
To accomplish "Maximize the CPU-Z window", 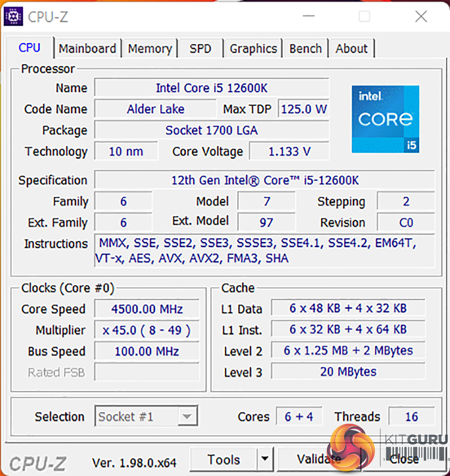I will pos(364,16).
